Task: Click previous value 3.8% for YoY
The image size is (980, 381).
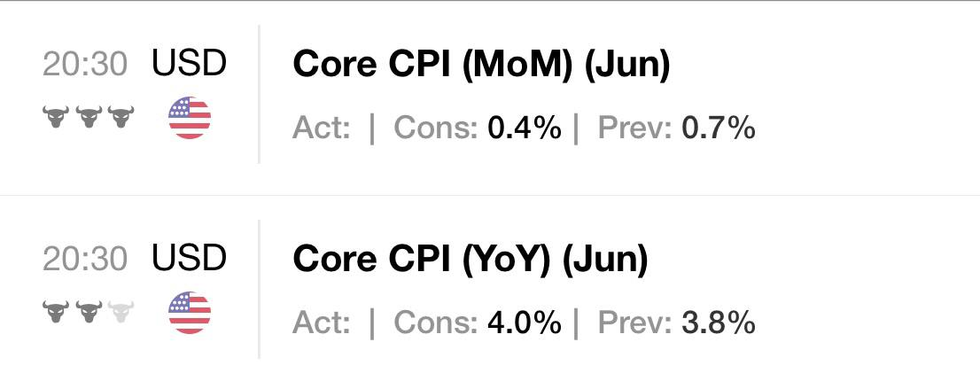Action: (x=718, y=323)
